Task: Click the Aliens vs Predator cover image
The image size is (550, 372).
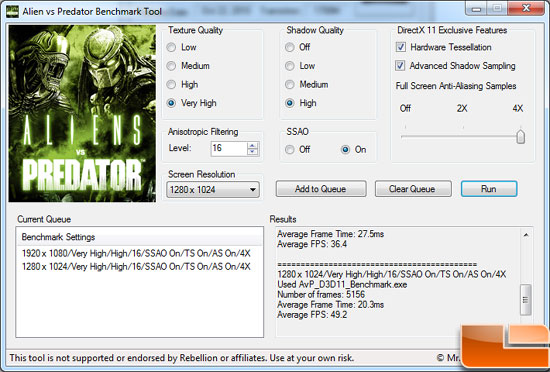Action: pyautogui.click(x=82, y=113)
